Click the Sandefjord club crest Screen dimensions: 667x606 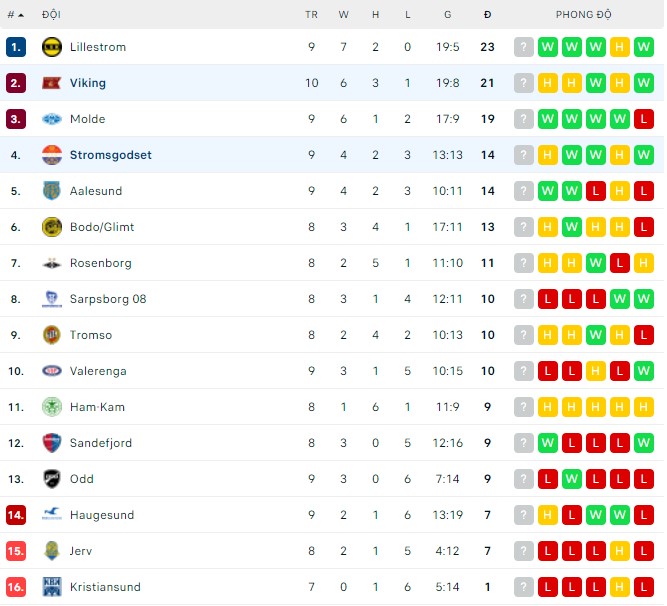click(x=52, y=443)
